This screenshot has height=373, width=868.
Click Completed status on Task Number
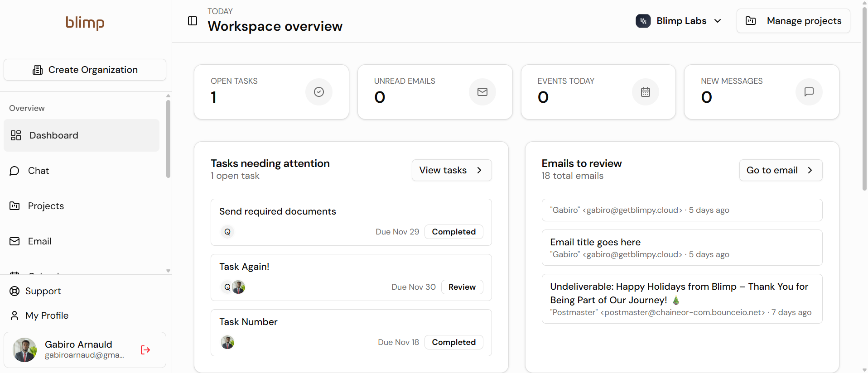coord(453,342)
